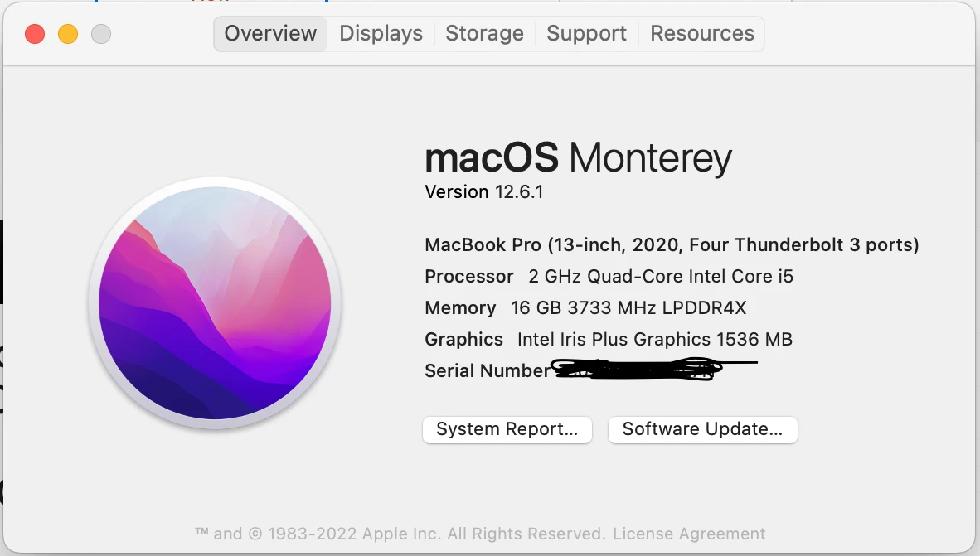Viewport: 980px width, 556px height.
Task: Click the macOS Monterey wallpaper logo
Action: (x=215, y=303)
